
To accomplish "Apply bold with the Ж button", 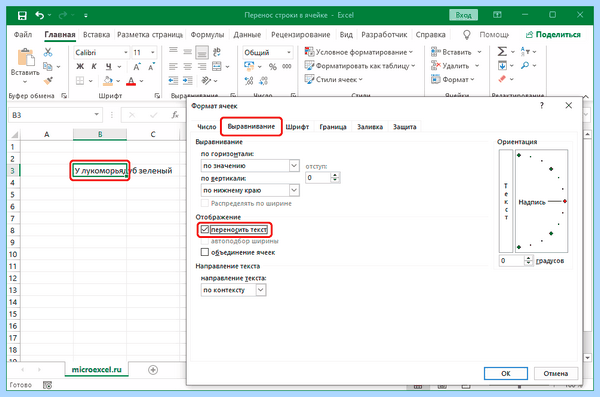I will (x=80, y=67).
